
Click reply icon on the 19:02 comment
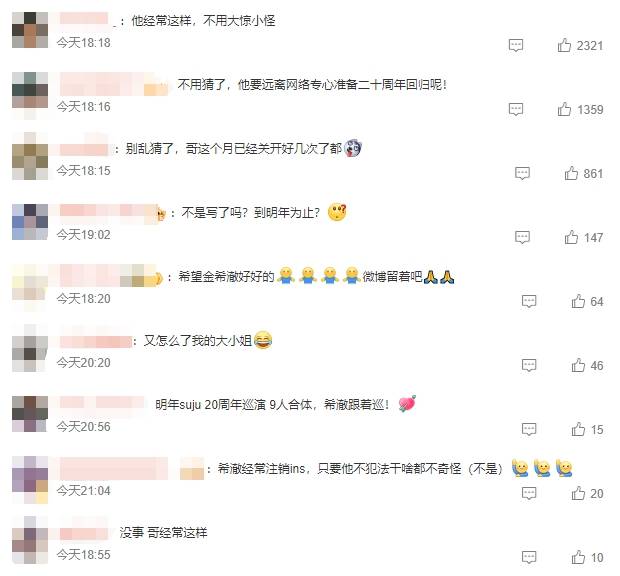tap(522, 237)
